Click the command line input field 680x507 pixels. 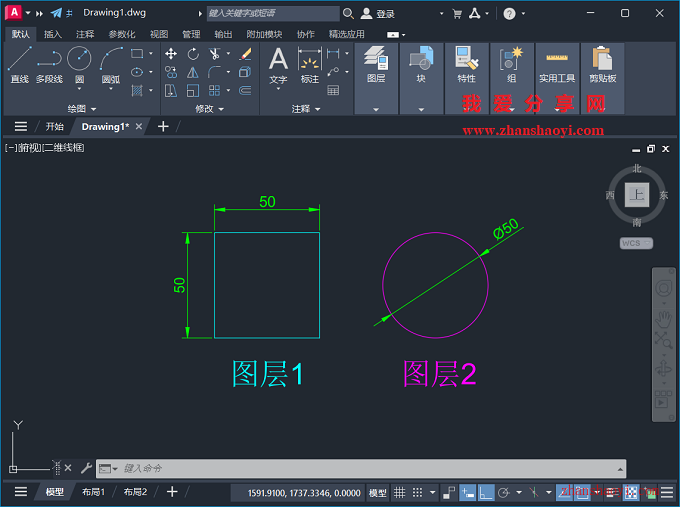(x=370, y=468)
